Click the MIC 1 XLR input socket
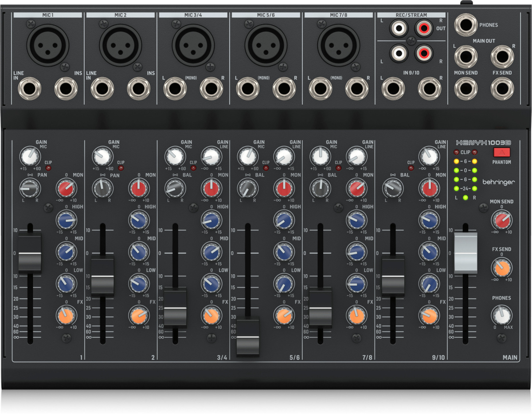 pyautogui.click(x=48, y=43)
